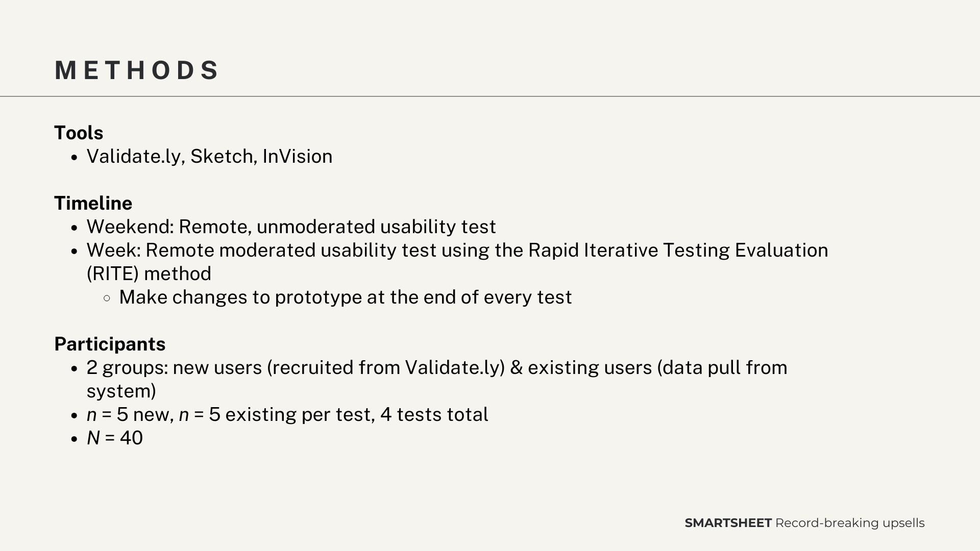The height and width of the screenshot is (551, 980).
Task: Select the phrase unmoderated usability test
Action: pyautogui.click(x=376, y=227)
